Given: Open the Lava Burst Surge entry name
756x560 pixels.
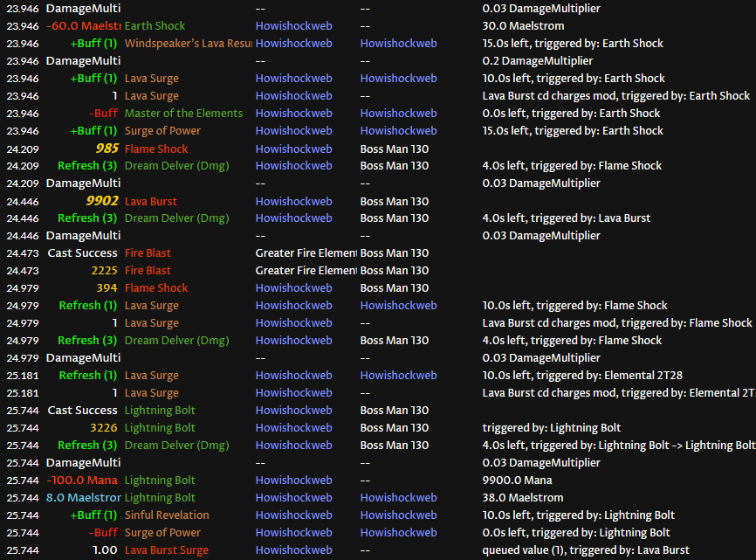Looking at the screenshot, I should pos(167,550).
